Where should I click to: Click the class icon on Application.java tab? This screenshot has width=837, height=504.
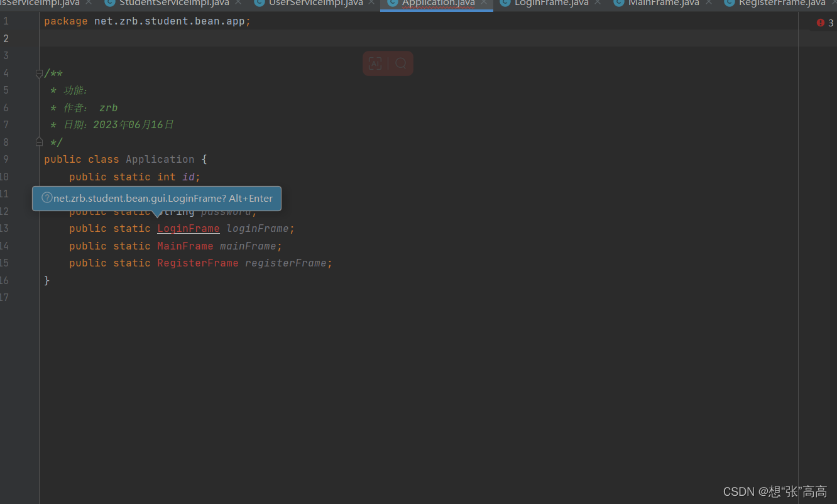[392, 3]
